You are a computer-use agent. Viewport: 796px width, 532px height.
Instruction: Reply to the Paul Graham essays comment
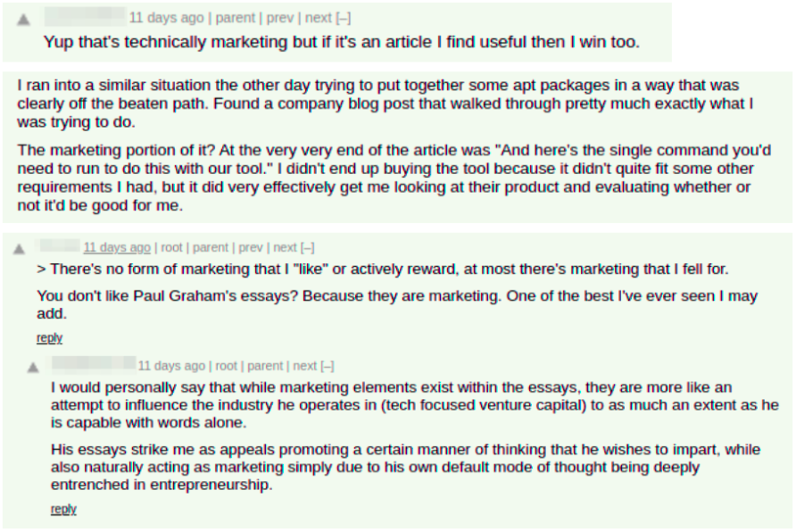pyautogui.click(x=49, y=338)
